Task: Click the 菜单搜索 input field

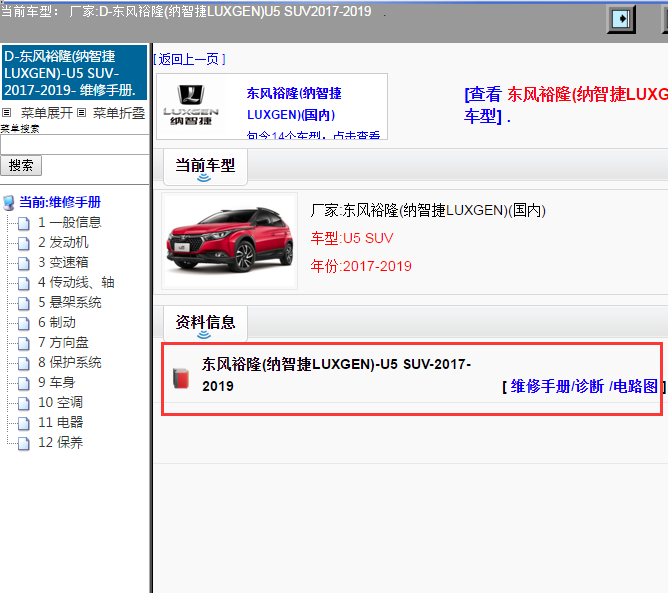Action: [x=75, y=145]
